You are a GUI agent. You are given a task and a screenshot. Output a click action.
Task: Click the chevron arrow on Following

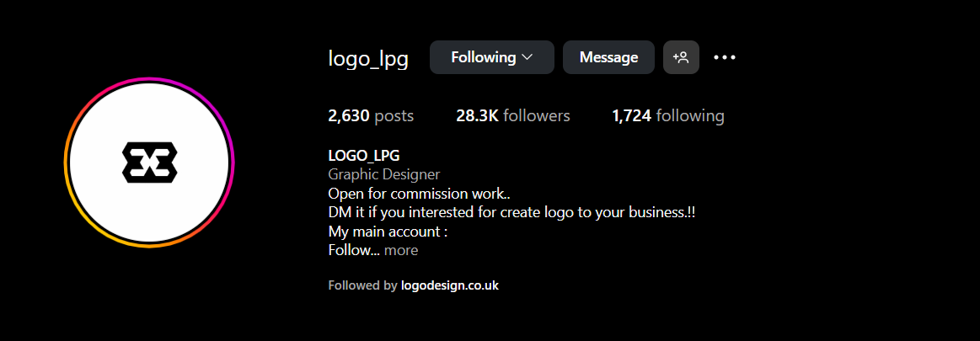pos(527,57)
